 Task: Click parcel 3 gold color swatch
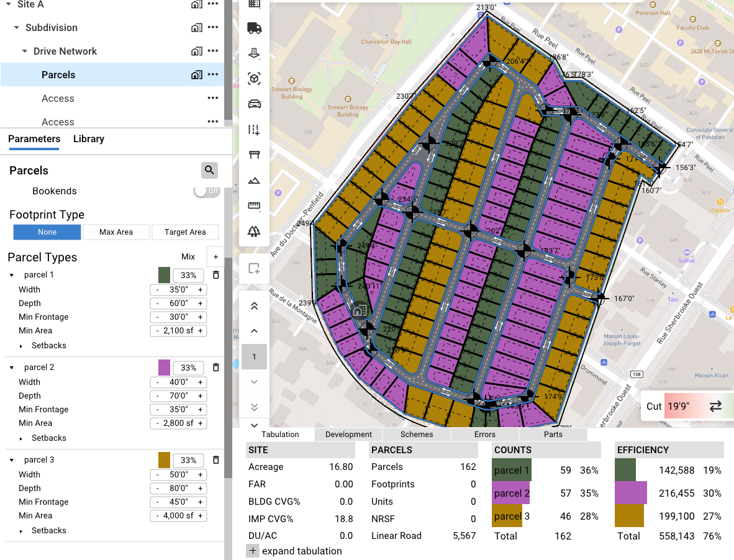(165, 460)
